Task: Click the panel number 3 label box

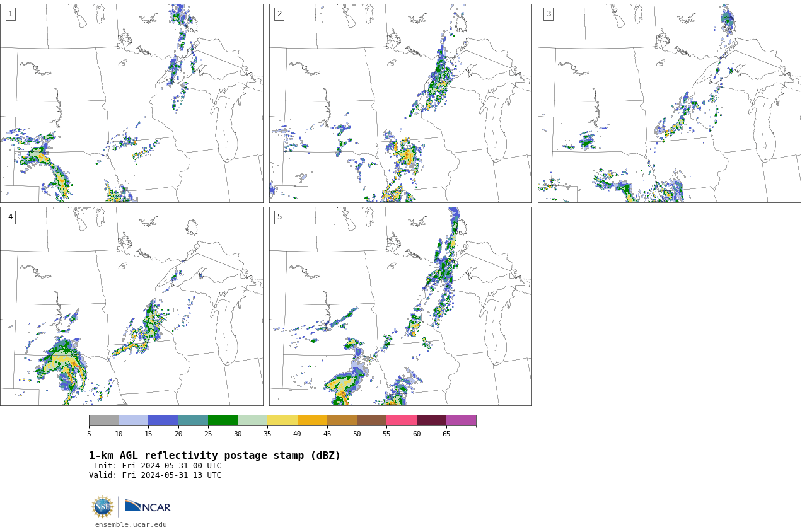Action: 548,14
